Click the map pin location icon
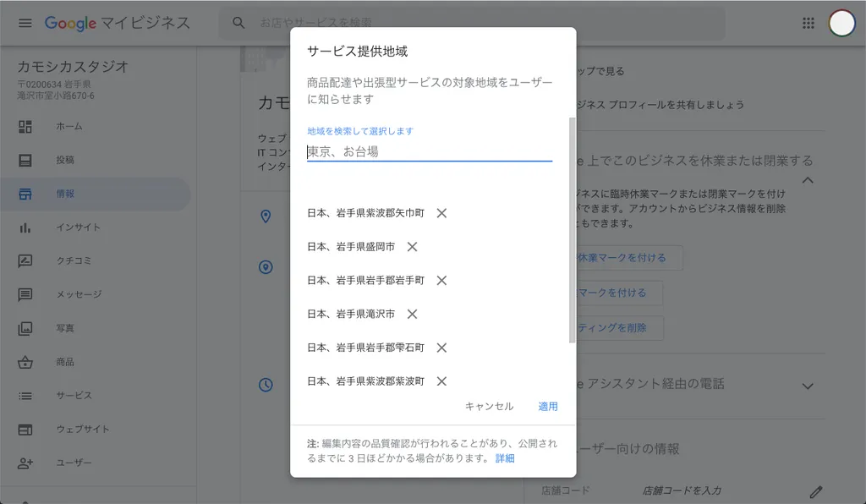Image resolution: width=866 pixels, height=504 pixels. coord(266,216)
